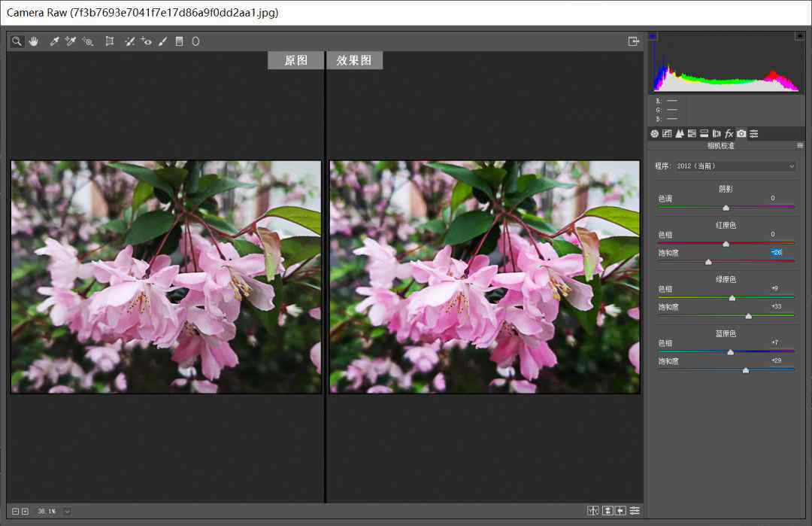Click the red saturation value field -26
812x526 pixels.
point(776,252)
